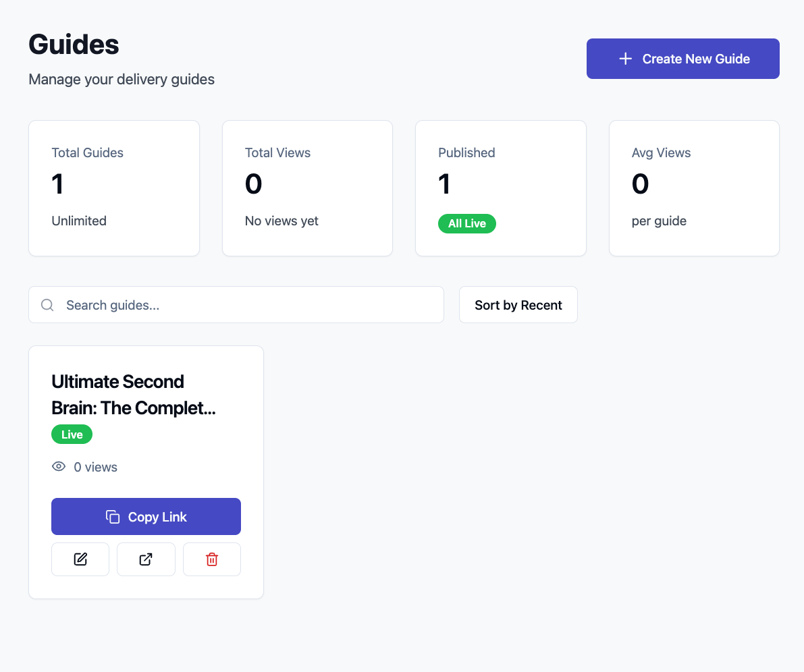Toggle the Live status badge on the guide card
Screen dimensions: 804x672
[72, 434]
